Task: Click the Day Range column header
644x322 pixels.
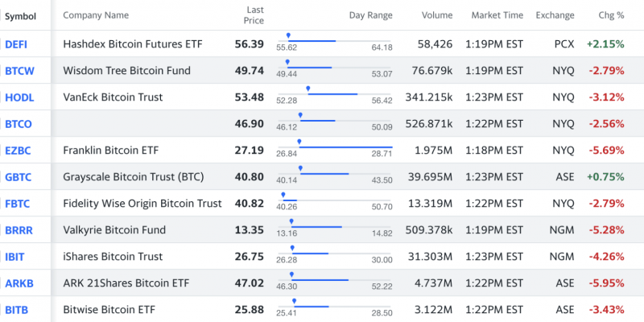Action: [x=370, y=15]
